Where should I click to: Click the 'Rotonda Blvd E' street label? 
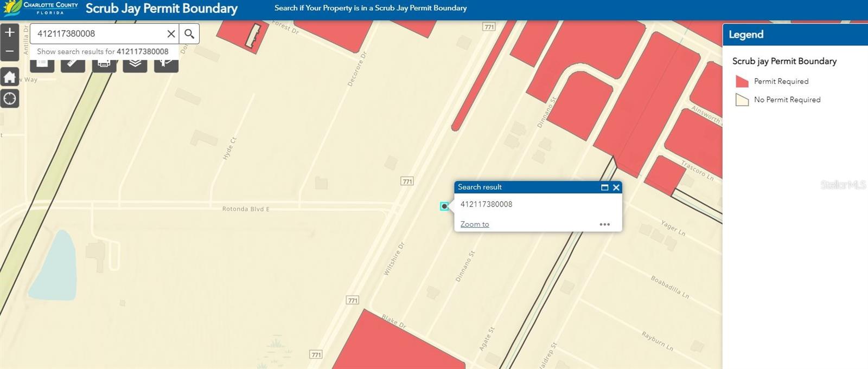tap(246, 209)
